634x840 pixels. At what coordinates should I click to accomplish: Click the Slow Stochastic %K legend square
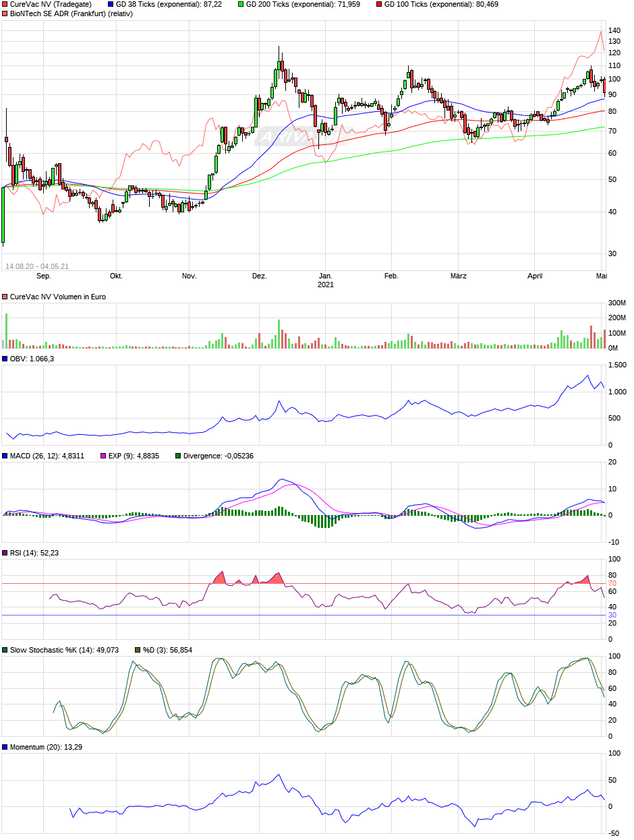(x=5, y=650)
